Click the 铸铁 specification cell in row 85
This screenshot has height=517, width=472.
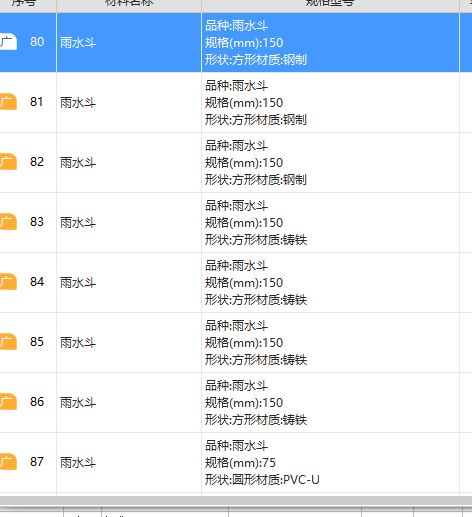(330, 343)
